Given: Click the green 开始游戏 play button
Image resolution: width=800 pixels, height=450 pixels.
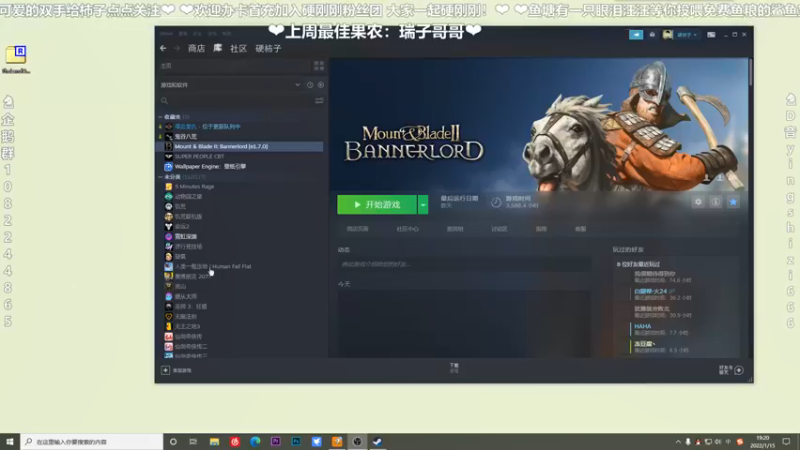Looking at the screenshot, I should coord(377,205).
